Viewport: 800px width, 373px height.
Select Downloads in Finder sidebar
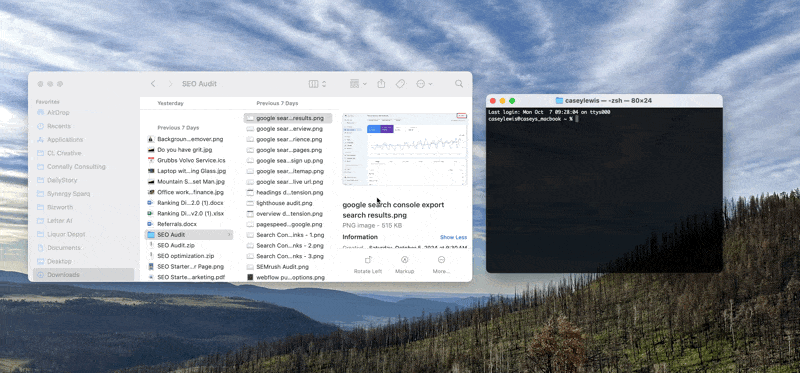(84, 275)
